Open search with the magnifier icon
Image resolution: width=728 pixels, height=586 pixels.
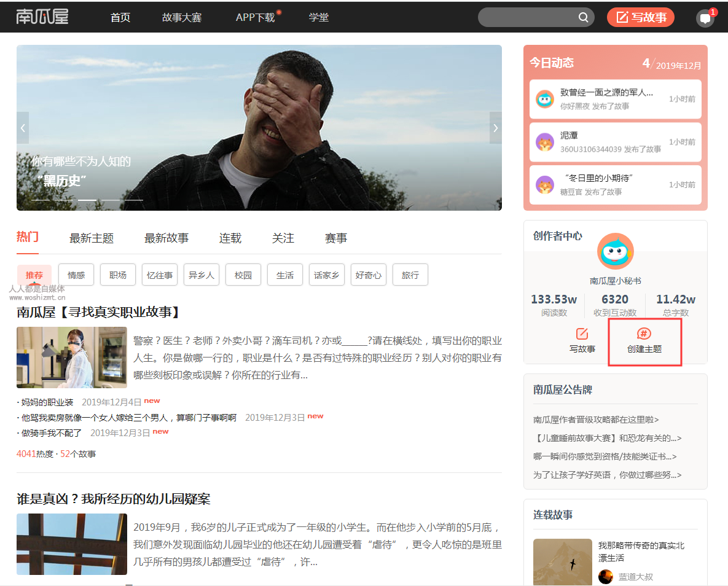pyautogui.click(x=582, y=17)
